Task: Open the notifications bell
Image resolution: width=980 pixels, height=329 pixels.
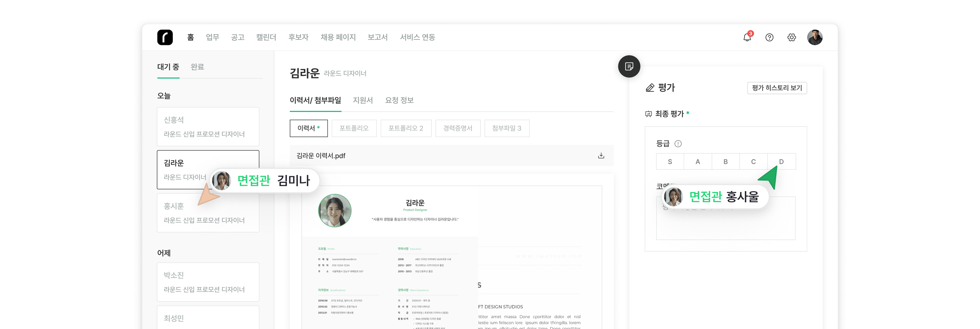Action: (747, 37)
